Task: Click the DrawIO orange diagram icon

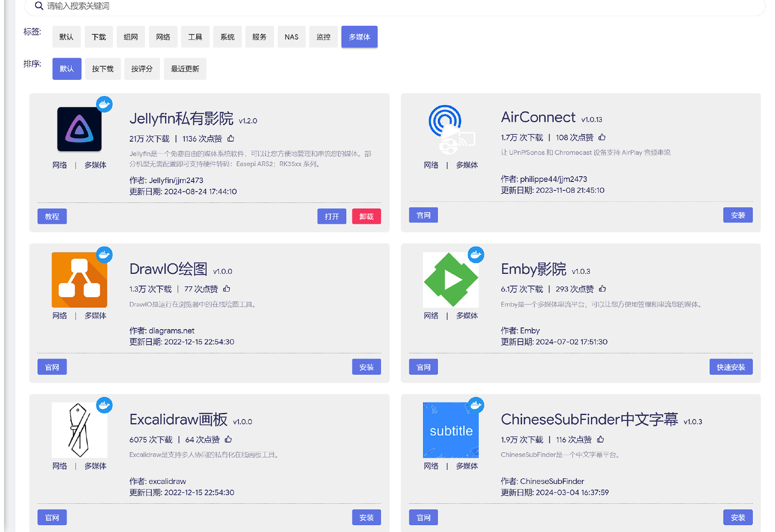Action: [79, 280]
